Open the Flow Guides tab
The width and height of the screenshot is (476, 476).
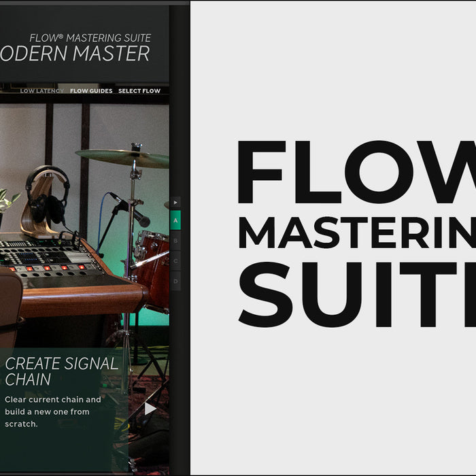coord(91,91)
